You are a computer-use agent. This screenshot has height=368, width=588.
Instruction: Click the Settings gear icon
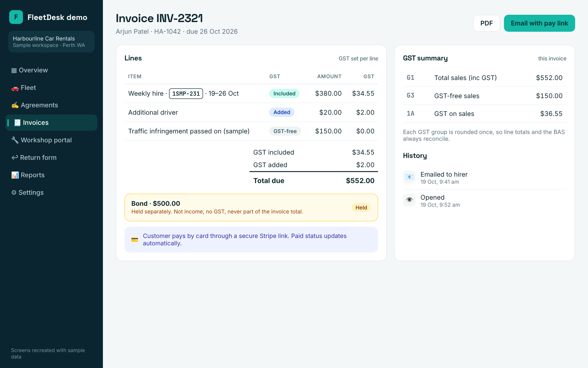(x=14, y=193)
